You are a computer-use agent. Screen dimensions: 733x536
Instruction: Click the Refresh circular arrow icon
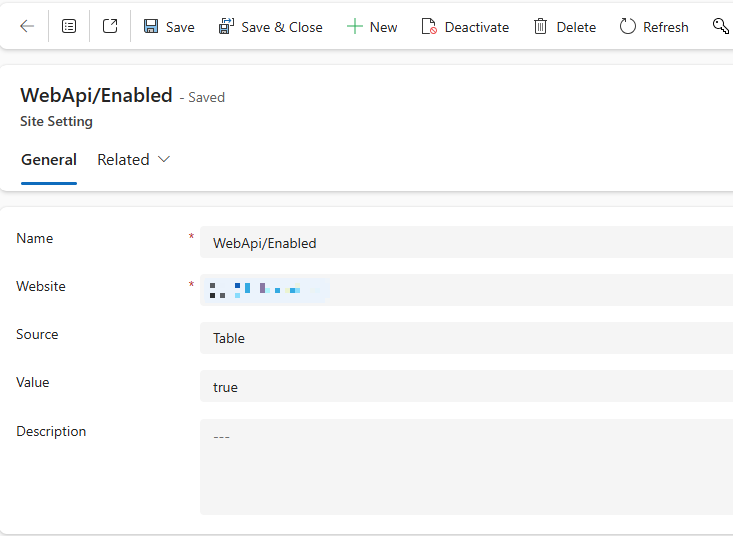[x=628, y=27]
